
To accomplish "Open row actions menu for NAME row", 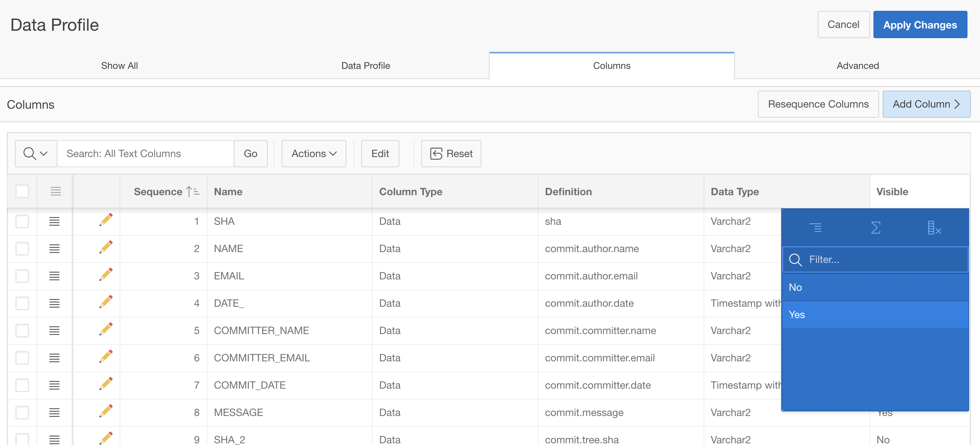I will 54,248.
